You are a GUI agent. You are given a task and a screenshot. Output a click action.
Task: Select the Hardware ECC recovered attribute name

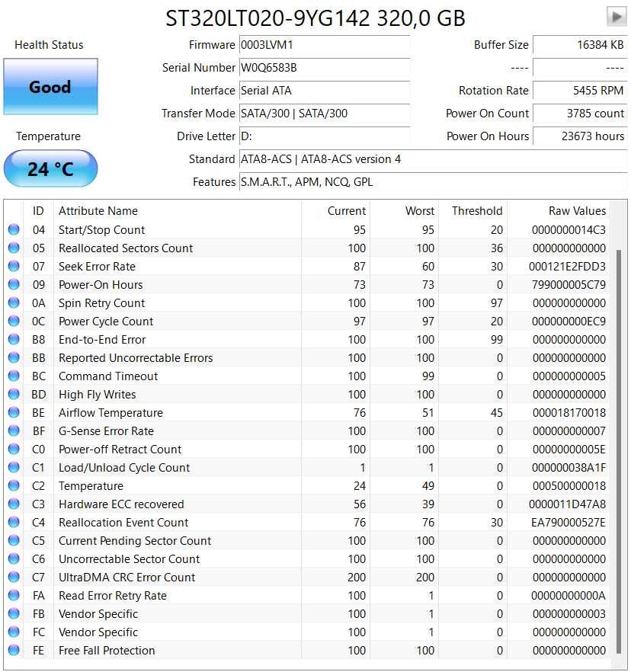coord(121,504)
